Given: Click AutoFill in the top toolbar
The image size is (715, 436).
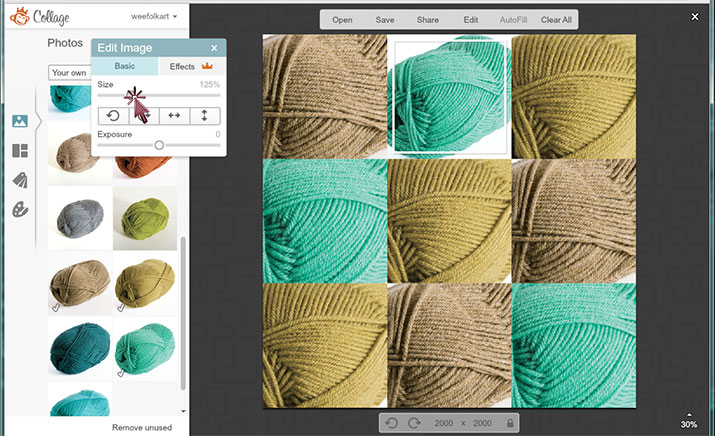Looking at the screenshot, I should tap(513, 20).
